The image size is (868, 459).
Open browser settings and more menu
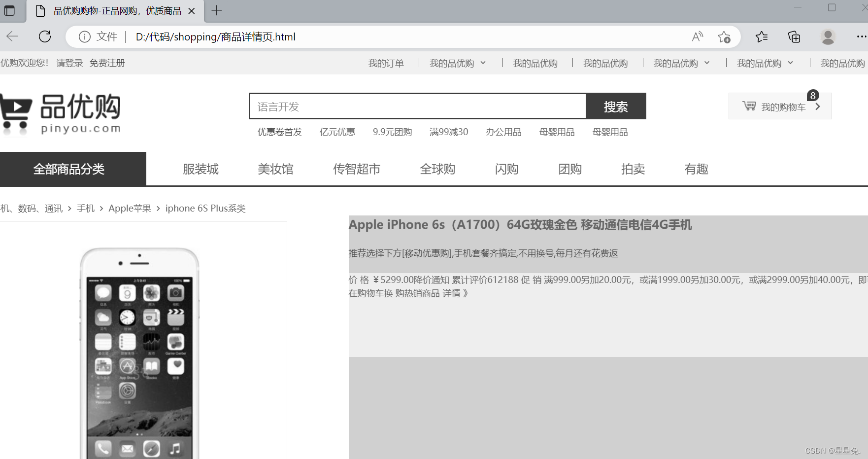pyautogui.click(x=862, y=37)
